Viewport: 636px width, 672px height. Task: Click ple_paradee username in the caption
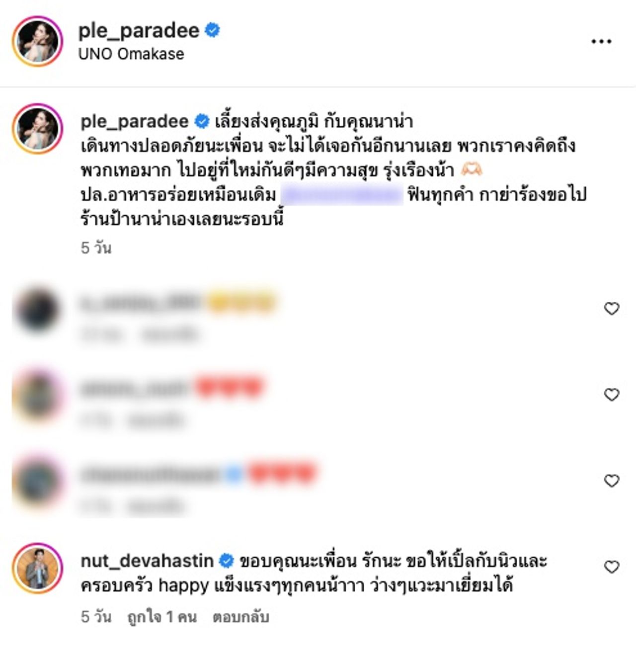pyautogui.click(x=135, y=121)
